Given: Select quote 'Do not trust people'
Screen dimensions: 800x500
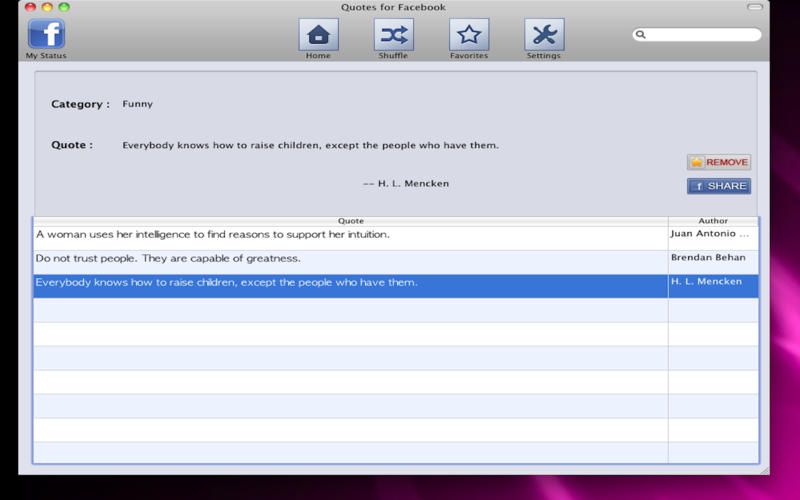Looking at the screenshot, I should click(351, 262).
